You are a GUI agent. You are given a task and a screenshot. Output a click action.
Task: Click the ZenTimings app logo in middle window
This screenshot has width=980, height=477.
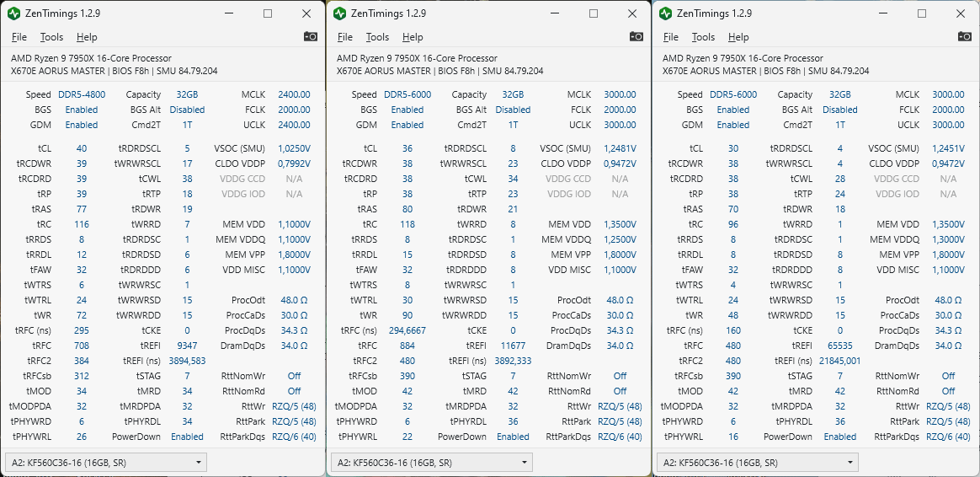339,13
